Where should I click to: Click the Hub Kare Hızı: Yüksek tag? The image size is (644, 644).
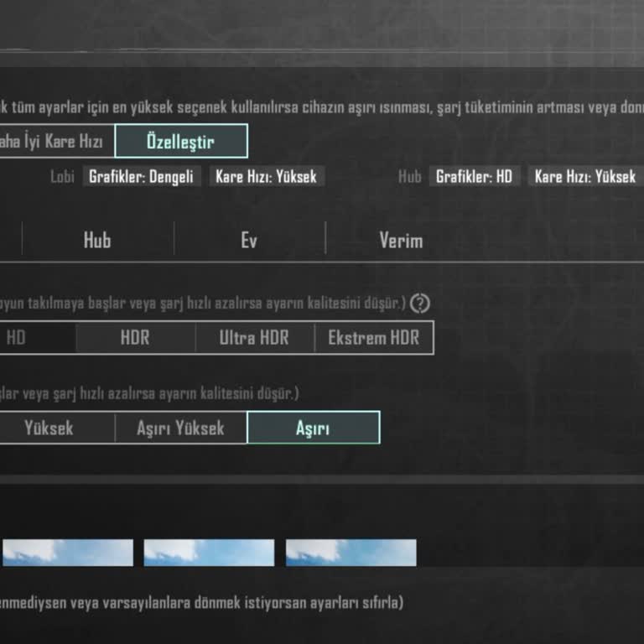[585, 176]
